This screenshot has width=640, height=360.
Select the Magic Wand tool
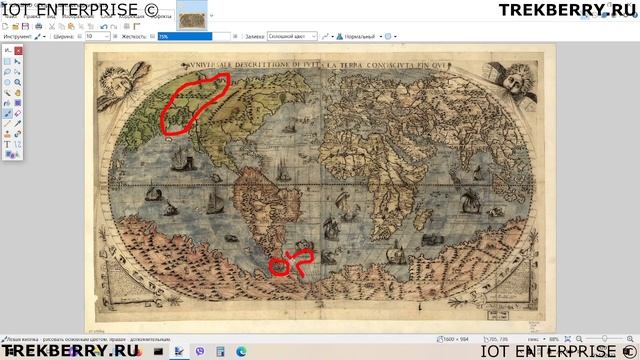point(7,93)
